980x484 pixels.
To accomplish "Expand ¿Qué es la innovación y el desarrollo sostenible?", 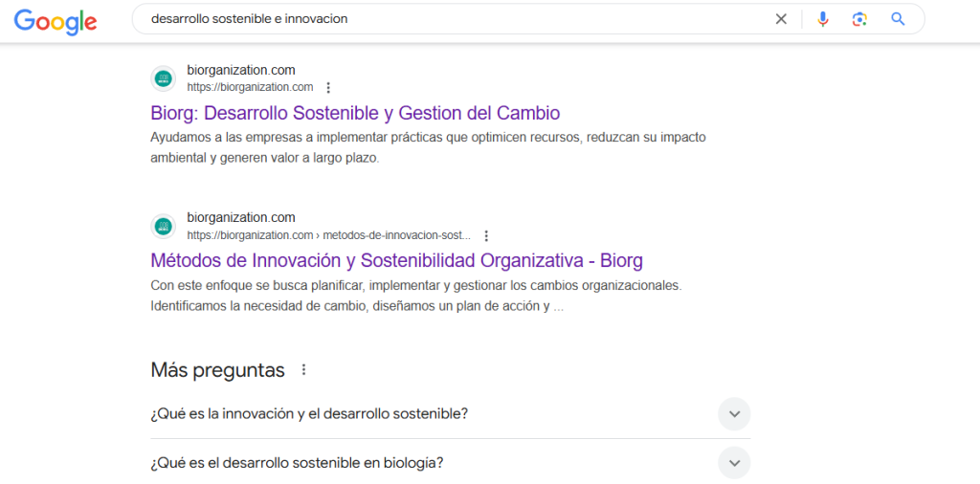I will [x=450, y=414].
